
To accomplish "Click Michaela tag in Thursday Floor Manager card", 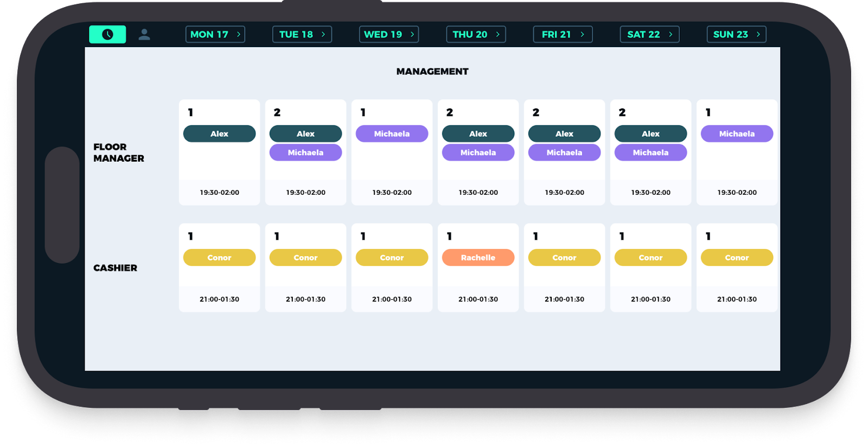I will (x=478, y=152).
